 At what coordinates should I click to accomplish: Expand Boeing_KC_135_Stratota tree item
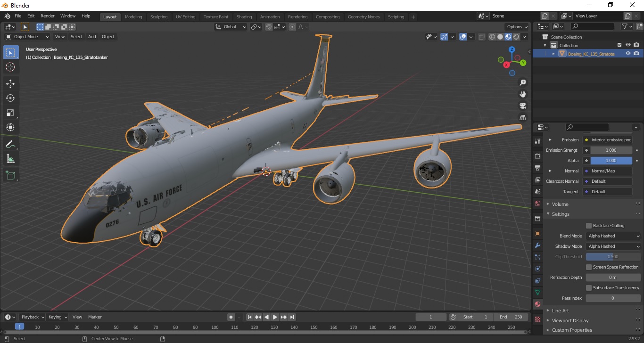[x=553, y=54]
